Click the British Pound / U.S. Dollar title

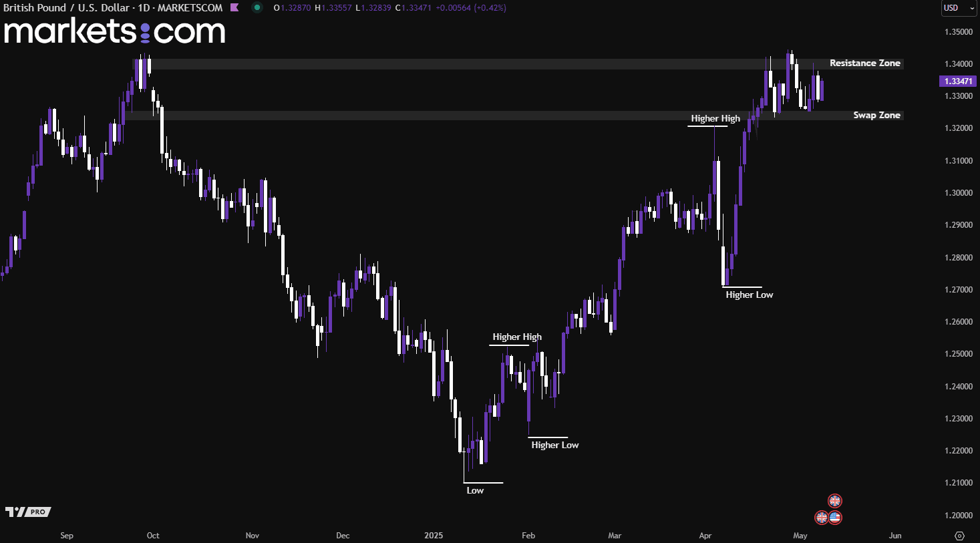click(x=66, y=8)
